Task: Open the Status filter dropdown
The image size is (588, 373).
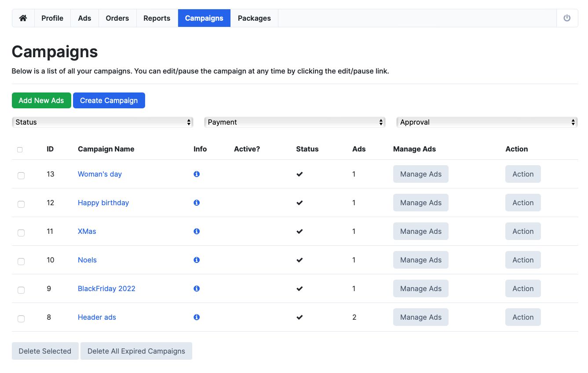Action: point(102,122)
